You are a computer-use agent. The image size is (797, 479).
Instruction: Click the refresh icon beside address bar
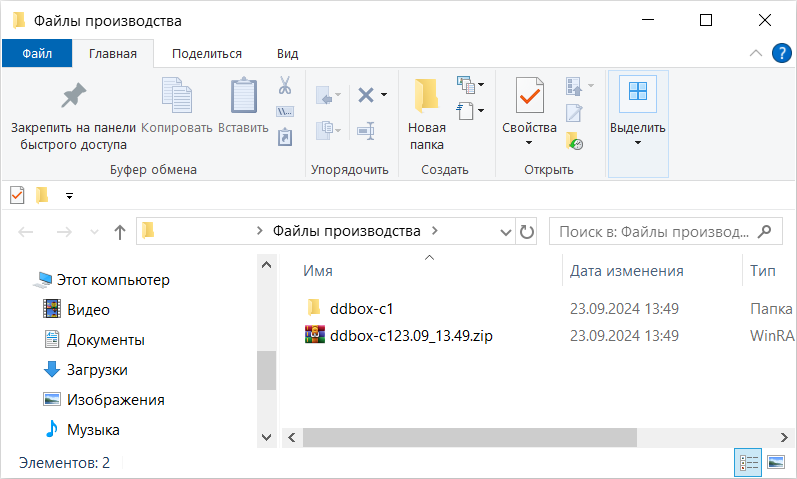coord(527,232)
